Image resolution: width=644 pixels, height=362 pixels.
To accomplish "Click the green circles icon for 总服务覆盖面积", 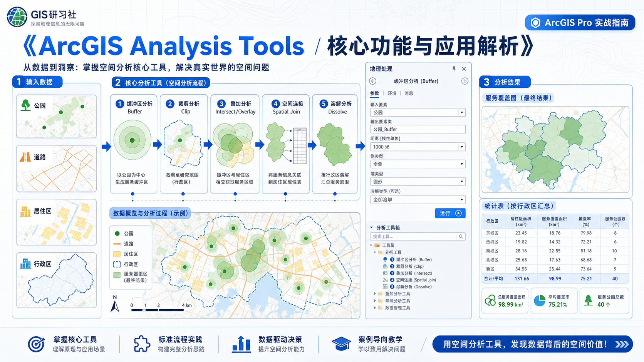I will click(x=490, y=300).
